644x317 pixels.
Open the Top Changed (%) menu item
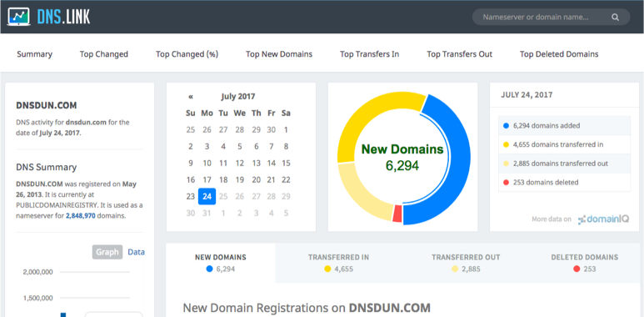tap(187, 54)
